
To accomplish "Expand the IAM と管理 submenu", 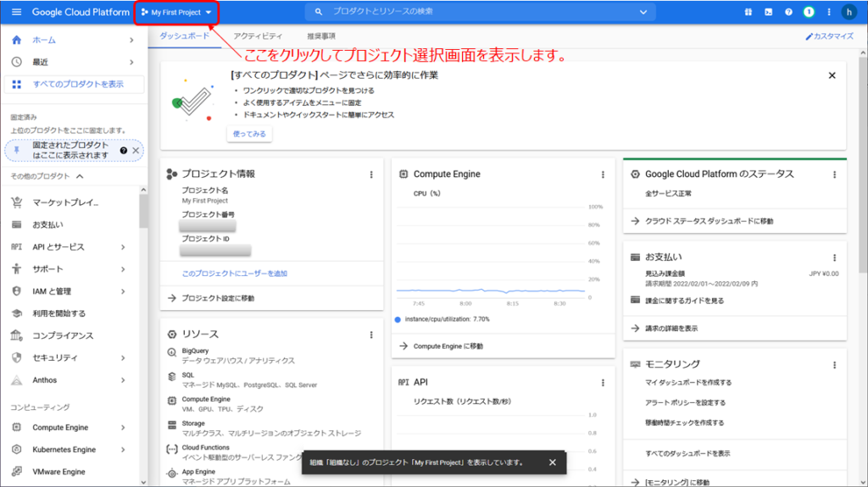I will coord(123,291).
